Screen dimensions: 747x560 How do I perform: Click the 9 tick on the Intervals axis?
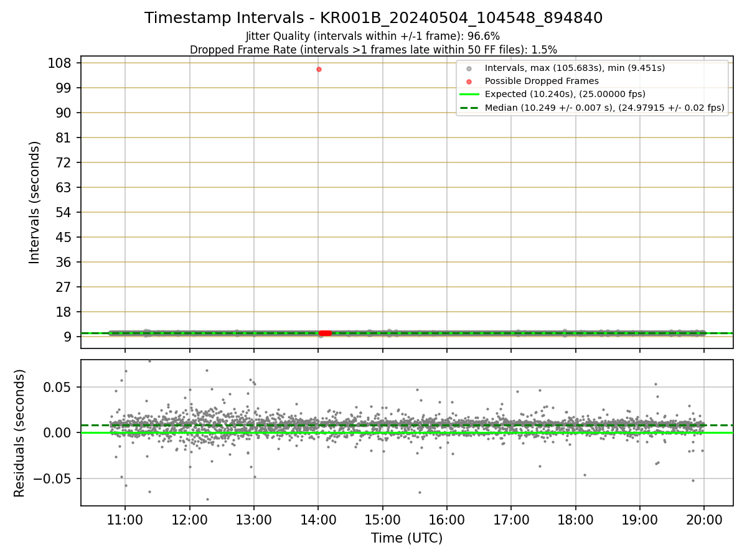click(x=69, y=337)
